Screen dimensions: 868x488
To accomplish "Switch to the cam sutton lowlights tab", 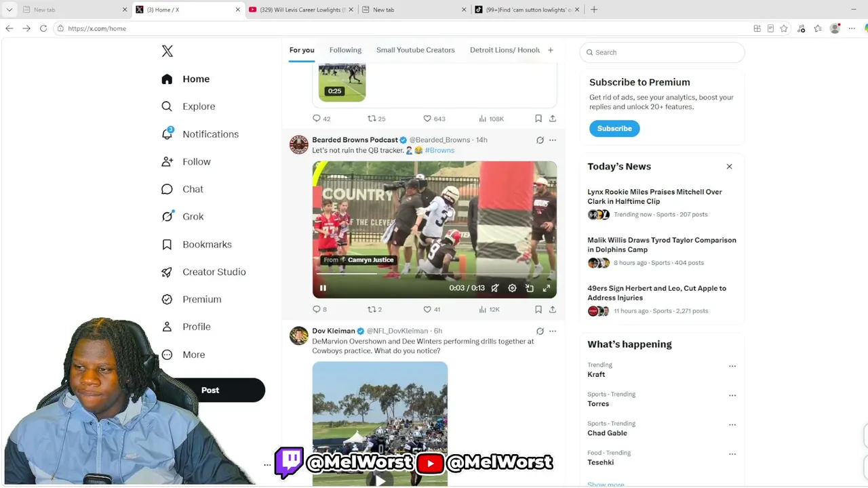I will (528, 9).
